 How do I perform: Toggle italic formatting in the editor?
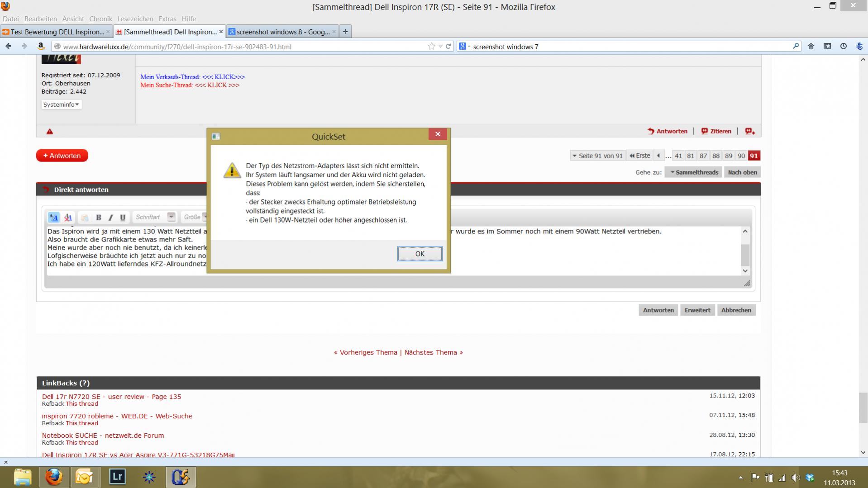click(110, 218)
